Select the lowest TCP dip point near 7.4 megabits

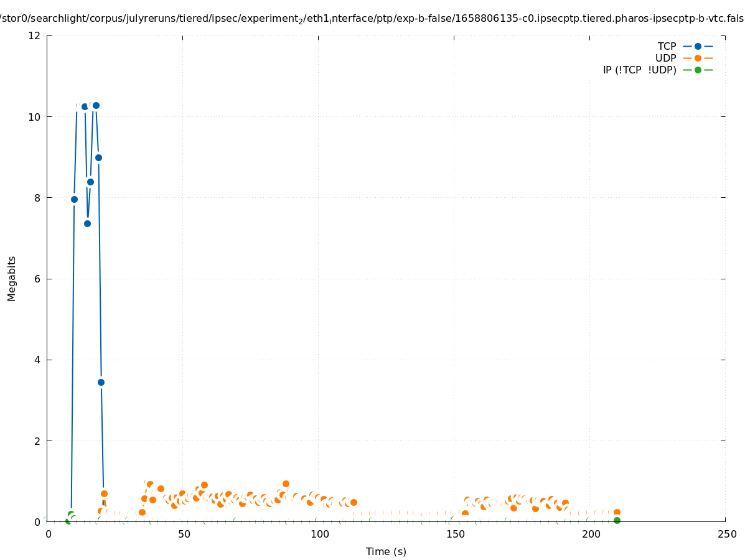tap(87, 223)
